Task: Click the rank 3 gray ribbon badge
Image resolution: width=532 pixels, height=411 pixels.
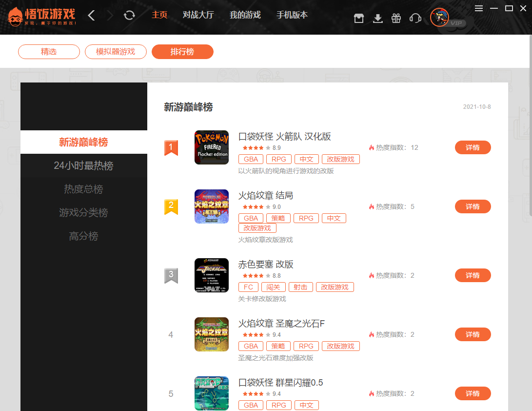Action: (x=171, y=276)
